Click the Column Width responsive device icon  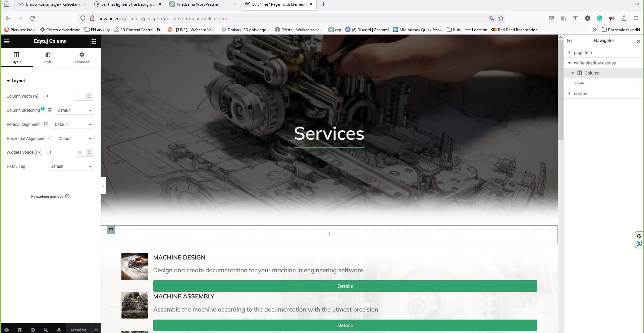tap(46, 96)
